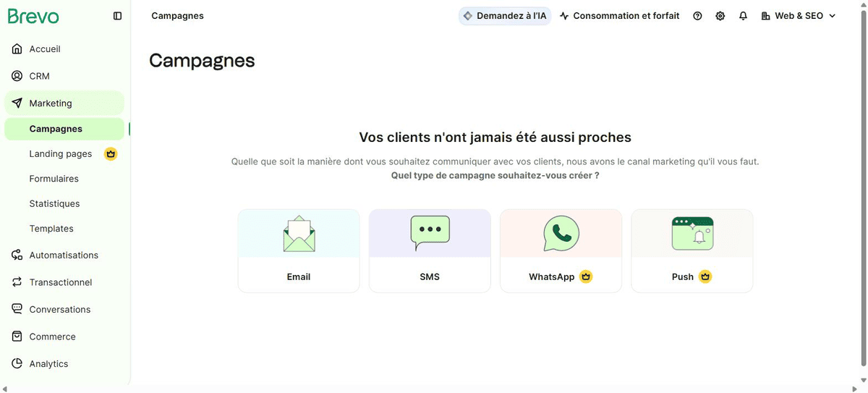Click the Conversations chat bubble icon
The width and height of the screenshot is (868, 393).
17,310
